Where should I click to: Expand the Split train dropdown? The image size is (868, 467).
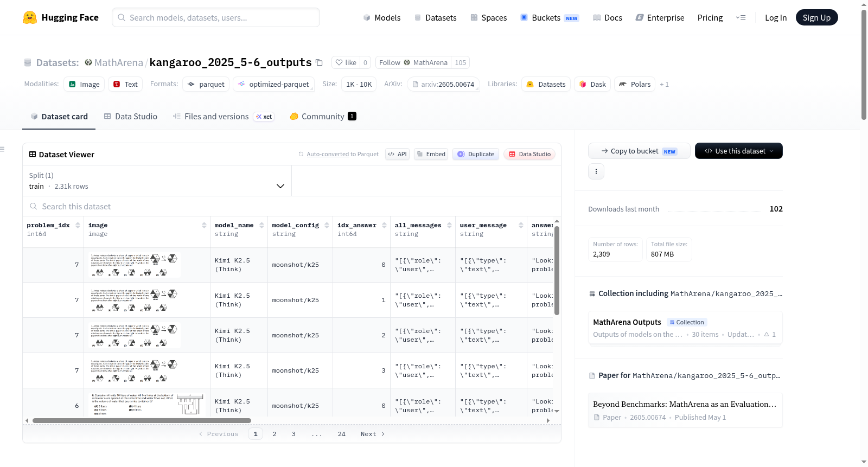click(157, 181)
